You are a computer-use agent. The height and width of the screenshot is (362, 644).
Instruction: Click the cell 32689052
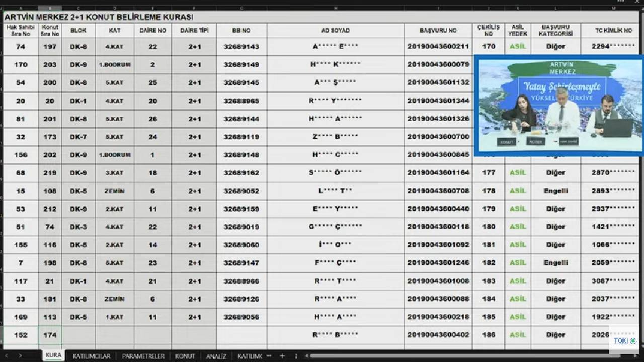(x=242, y=191)
